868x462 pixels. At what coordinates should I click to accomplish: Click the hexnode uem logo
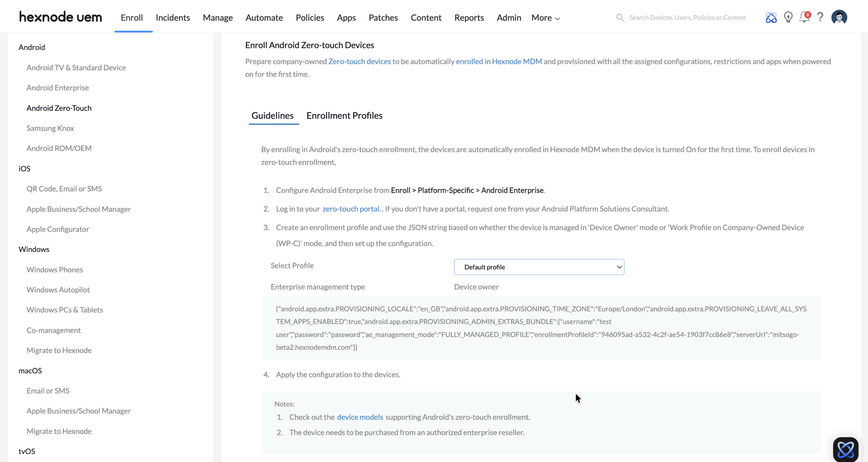point(60,17)
